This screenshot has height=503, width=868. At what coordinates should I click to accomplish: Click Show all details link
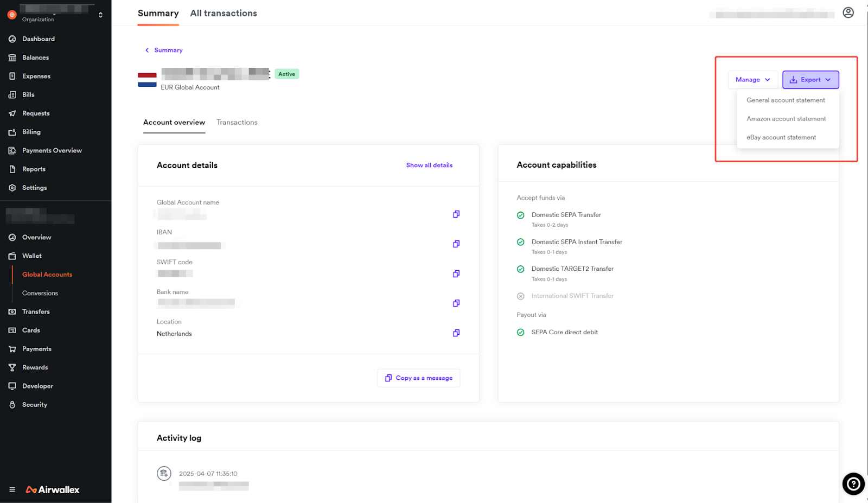429,165
